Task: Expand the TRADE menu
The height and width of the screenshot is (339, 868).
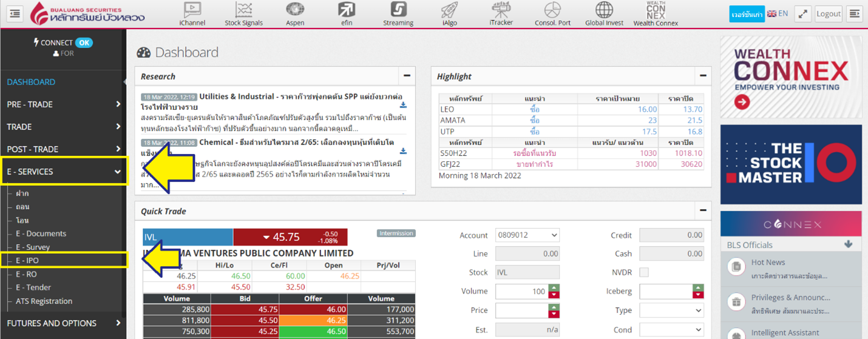Action: point(63,127)
